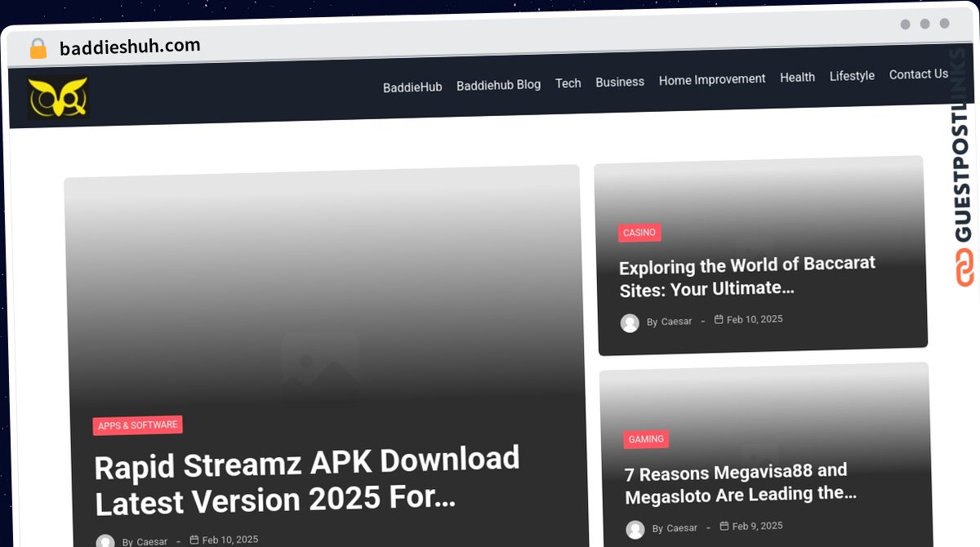
Task: Select the Lifestyle menu link
Action: pyautogui.click(x=852, y=75)
